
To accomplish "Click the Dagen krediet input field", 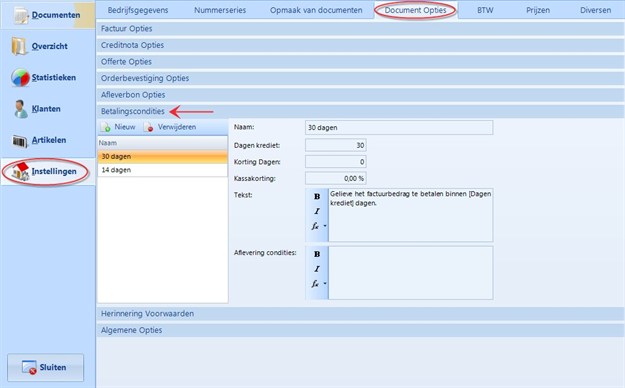I will [336, 145].
